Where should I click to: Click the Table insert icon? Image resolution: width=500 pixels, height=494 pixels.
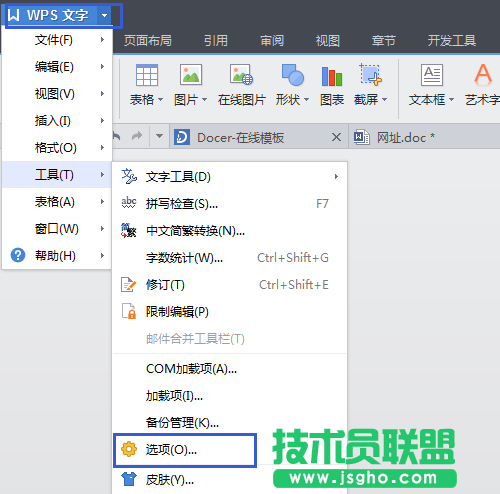click(x=147, y=75)
